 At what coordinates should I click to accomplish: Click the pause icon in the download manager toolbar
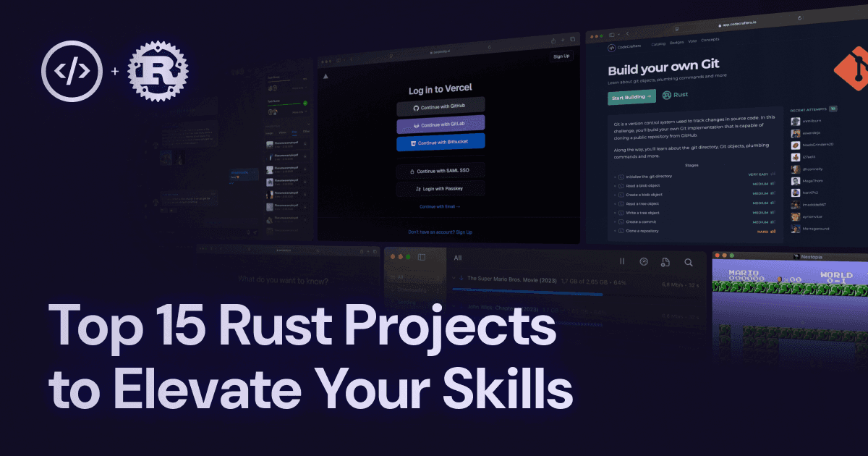tap(622, 261)
